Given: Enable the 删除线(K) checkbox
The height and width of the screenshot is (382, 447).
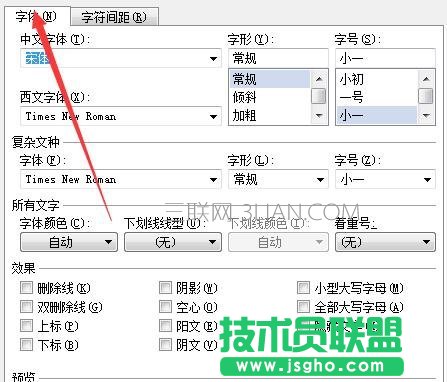Looking at the screenshot, I should (x=27, y=288).
